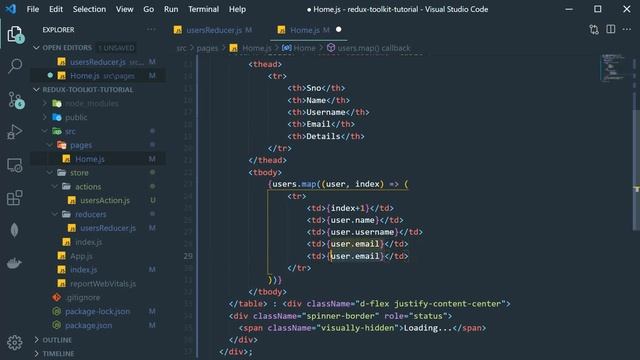This screenshot has width=640, height=360.
Task: Expand the TIMELINE section
Action: [36, 353]
